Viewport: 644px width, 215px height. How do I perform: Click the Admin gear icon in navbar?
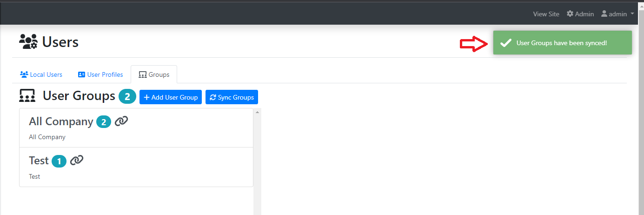coord(570,14)
